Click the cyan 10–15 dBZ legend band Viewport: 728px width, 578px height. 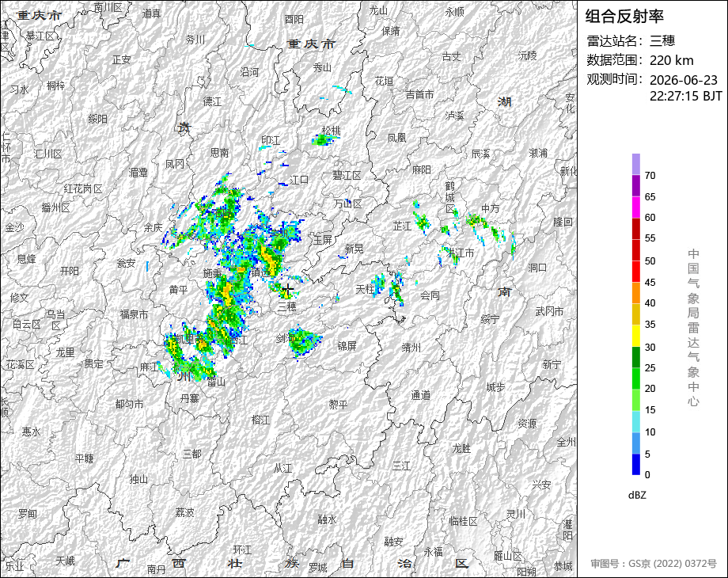click(x=636, y=421)
